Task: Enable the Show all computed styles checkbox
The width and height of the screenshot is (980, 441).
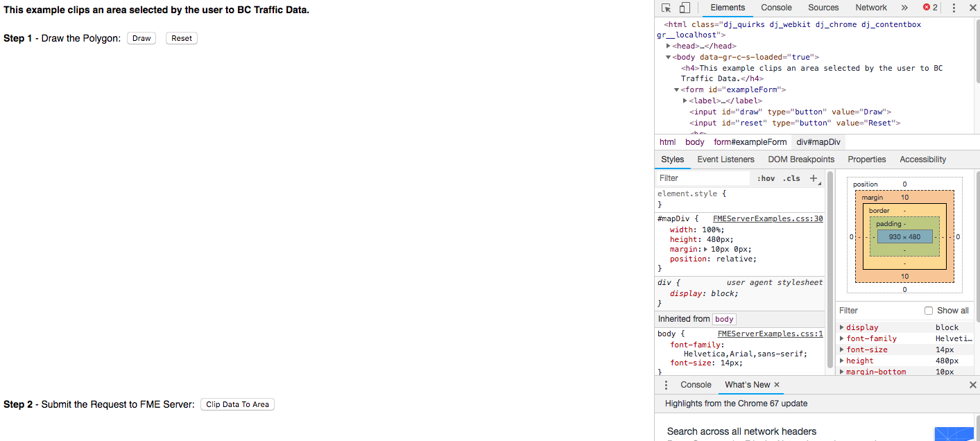Action: 929,311
